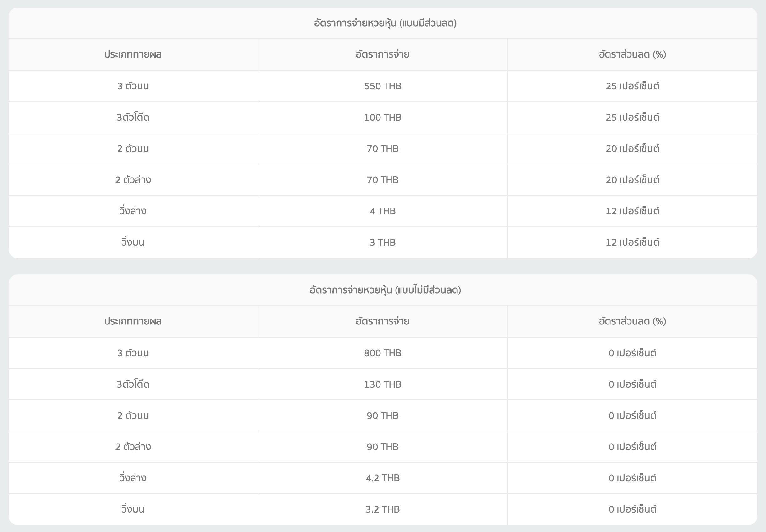Select วิ่งบน row label in no-discount table
The height and width of the screenshot is (532, 766).
tap(133, 509)
